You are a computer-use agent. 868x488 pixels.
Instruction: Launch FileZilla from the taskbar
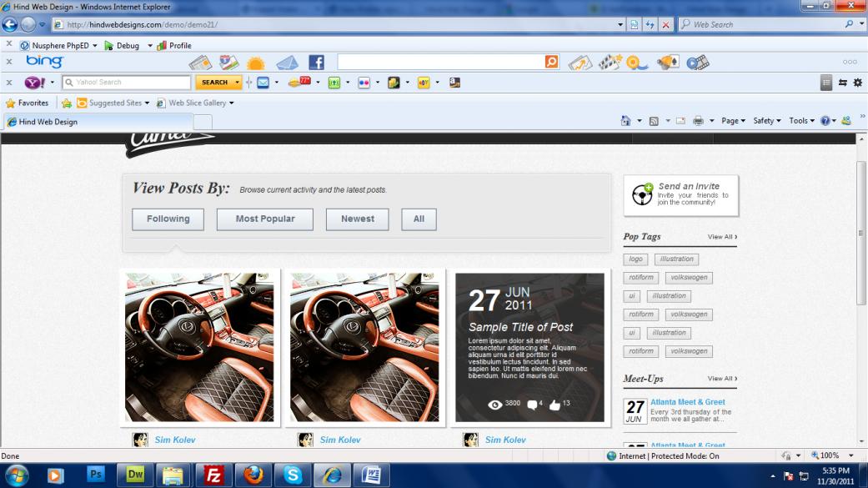pyautogui.click(x=215, y=475)
